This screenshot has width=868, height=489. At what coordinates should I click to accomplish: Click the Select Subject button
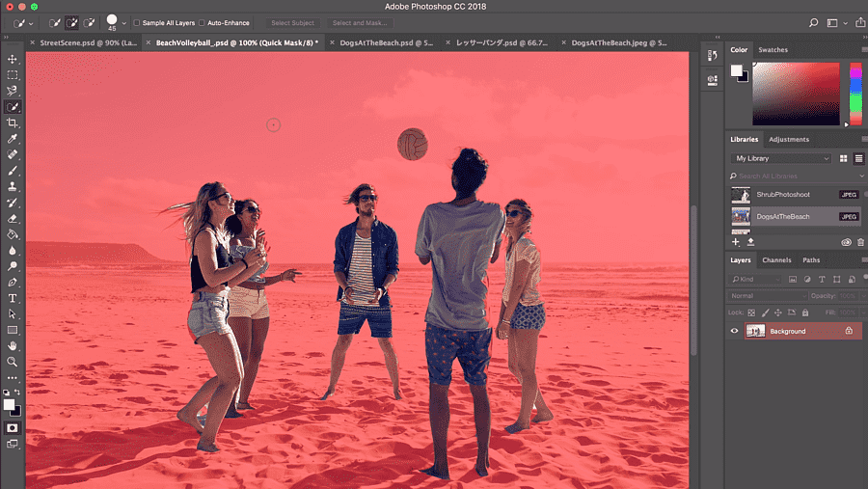[292, 22]
